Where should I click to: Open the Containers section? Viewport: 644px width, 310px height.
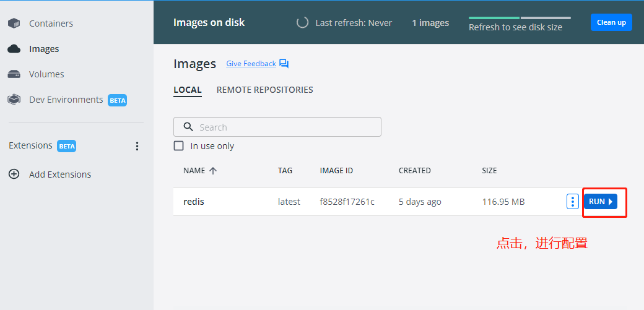pyautogui.click(x=51, y=24)
